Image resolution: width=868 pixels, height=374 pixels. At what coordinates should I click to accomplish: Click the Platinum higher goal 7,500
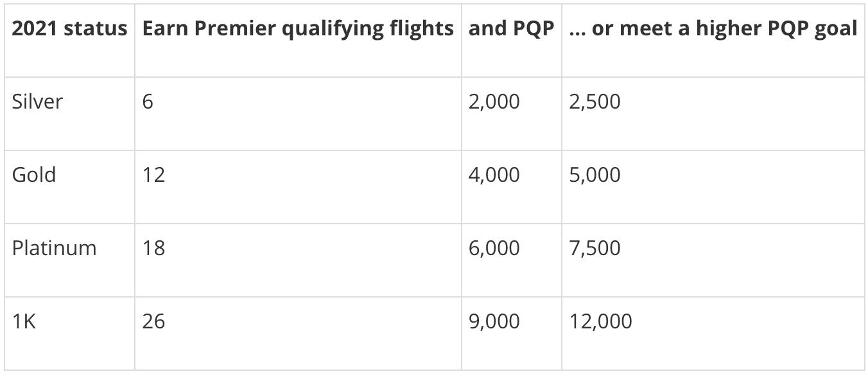click(595, 248)
